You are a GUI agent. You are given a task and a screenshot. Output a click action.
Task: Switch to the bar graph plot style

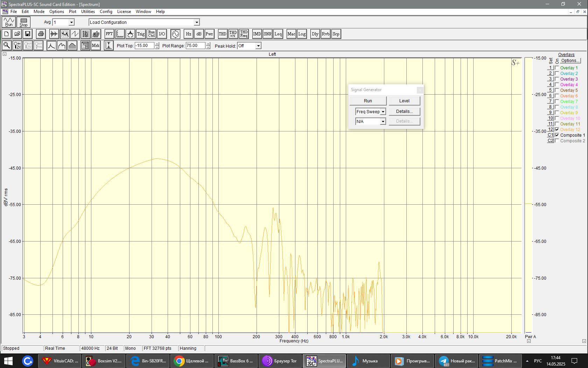(x=72, y=46)
